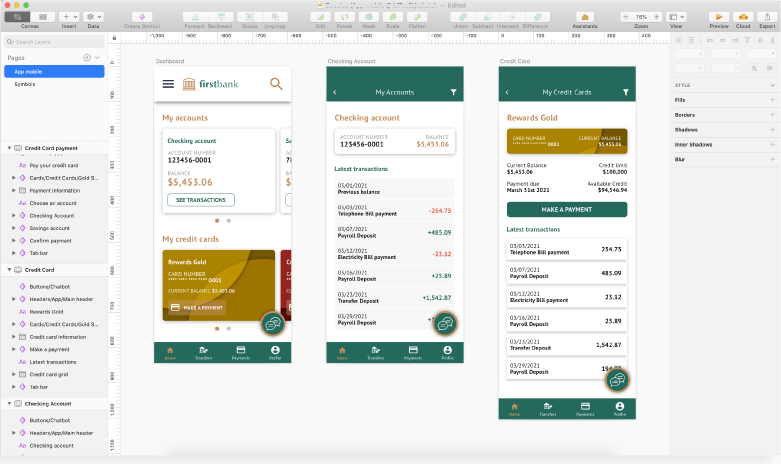781x464 pixels.
Task: Collapse the STYLE section chevron
Action: point(772,85)
